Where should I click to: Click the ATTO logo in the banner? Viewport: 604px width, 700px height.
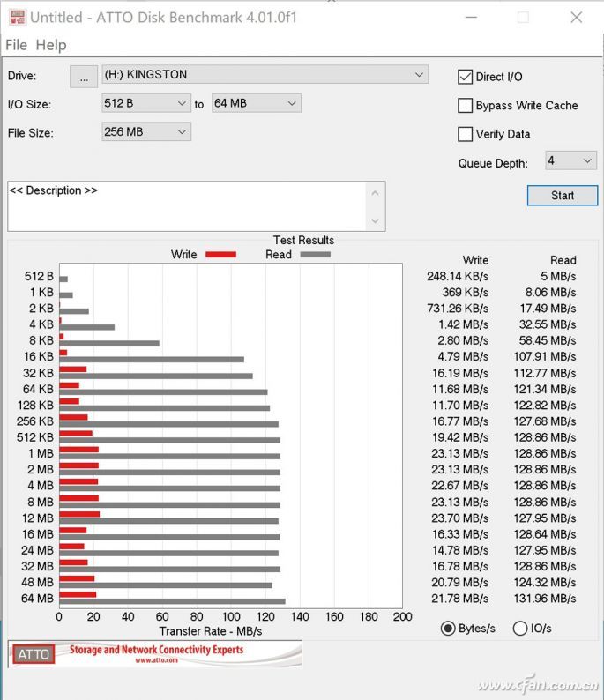33,654
